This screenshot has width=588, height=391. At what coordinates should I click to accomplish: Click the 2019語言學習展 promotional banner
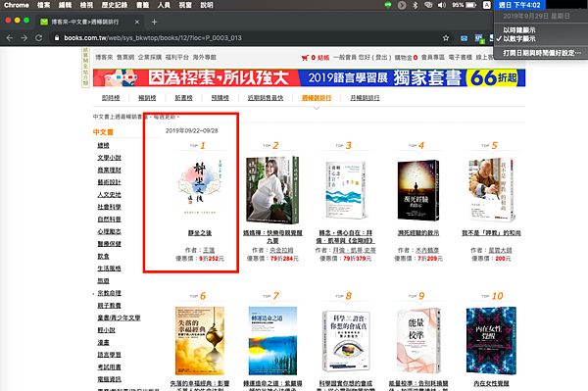click(x=309, y=77)
